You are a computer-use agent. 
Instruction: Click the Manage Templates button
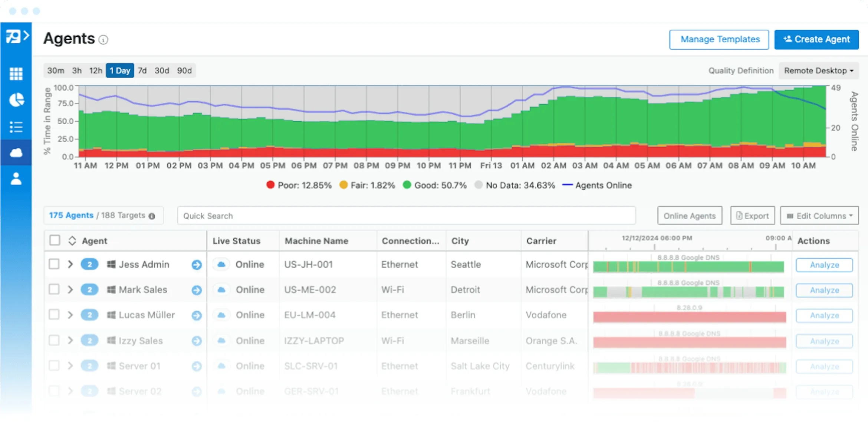pos(719,39)
